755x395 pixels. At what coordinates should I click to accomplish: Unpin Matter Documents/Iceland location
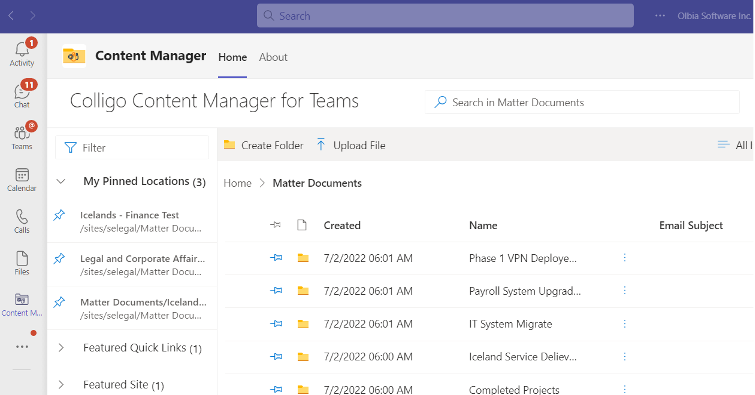click(59, 302)
